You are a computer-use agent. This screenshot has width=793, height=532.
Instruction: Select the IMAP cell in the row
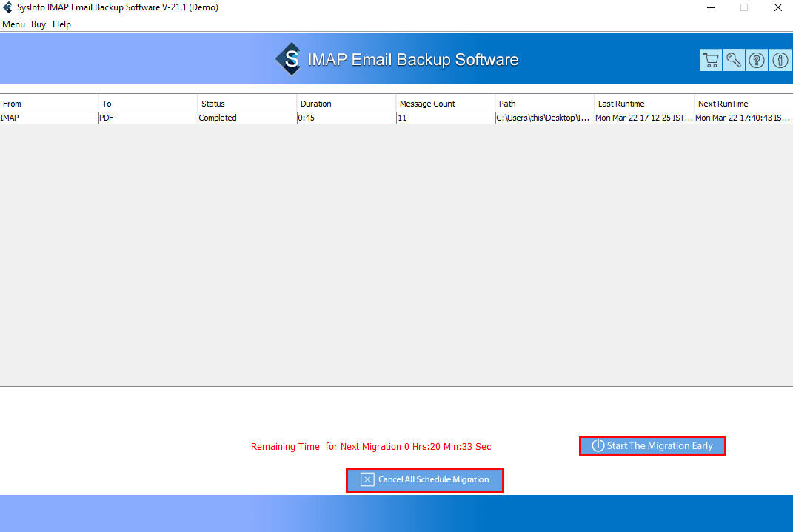(49, 118)
